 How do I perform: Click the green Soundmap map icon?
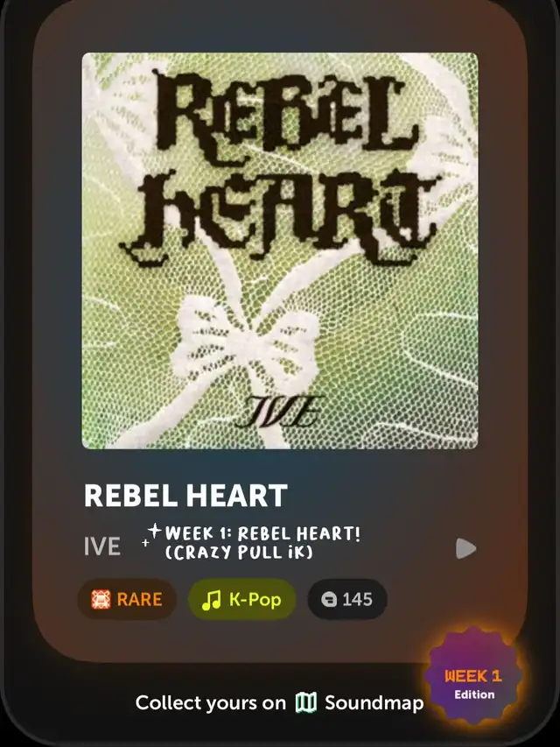click(305, 702)
